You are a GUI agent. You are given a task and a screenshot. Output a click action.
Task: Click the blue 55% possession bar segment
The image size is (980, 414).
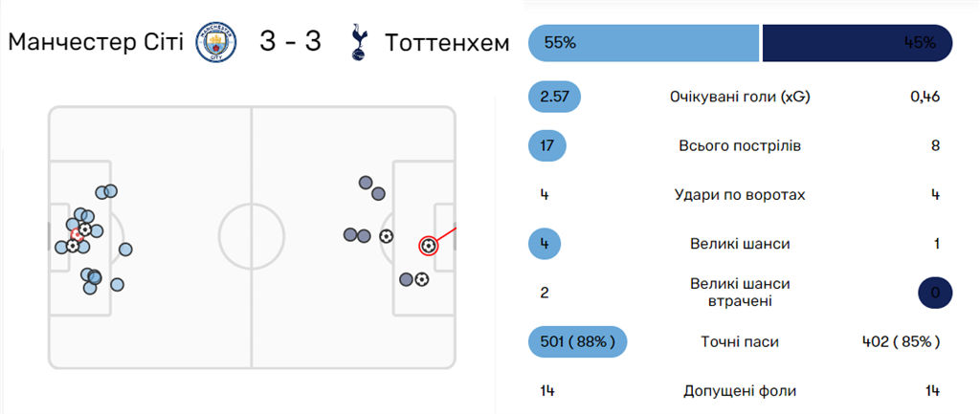(644, 43)
